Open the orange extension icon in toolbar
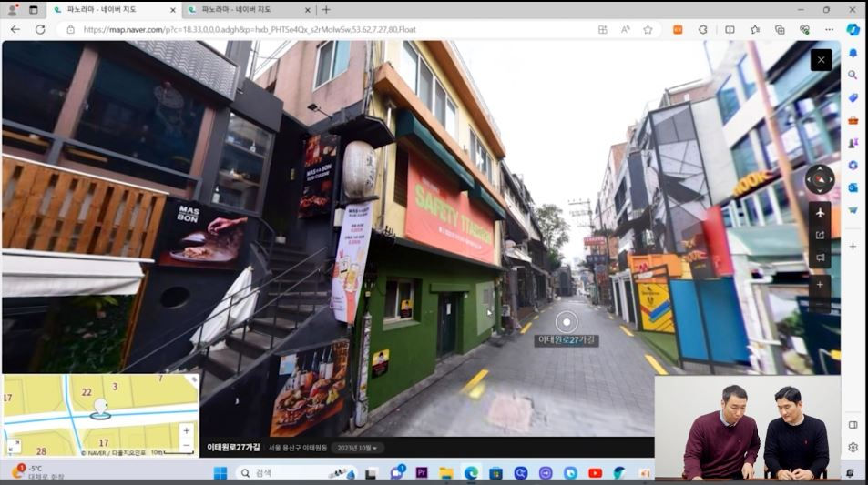This screenshot has height=485, width=868. pos(678,30)
